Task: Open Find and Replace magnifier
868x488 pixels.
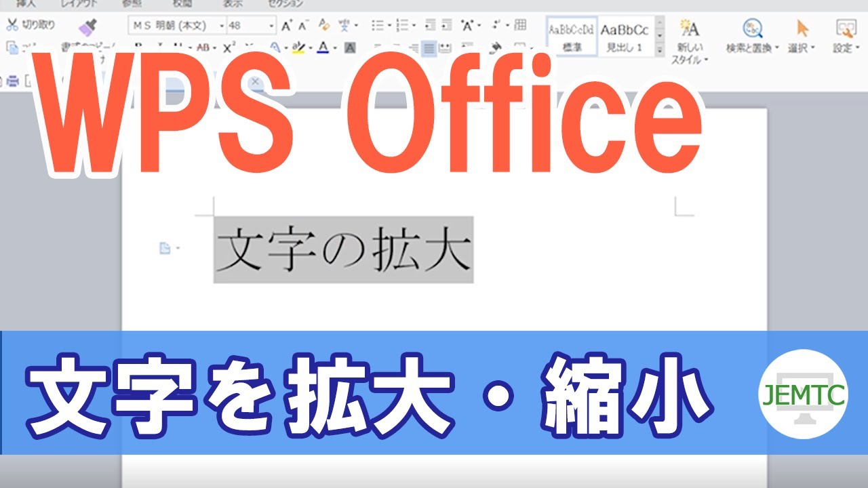Action: 753,28
